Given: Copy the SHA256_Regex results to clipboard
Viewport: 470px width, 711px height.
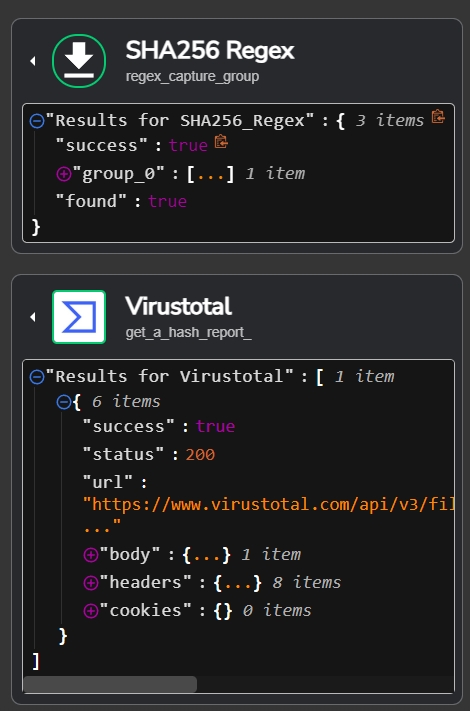Looking at the screenshot, I should [x=438, y=117].
